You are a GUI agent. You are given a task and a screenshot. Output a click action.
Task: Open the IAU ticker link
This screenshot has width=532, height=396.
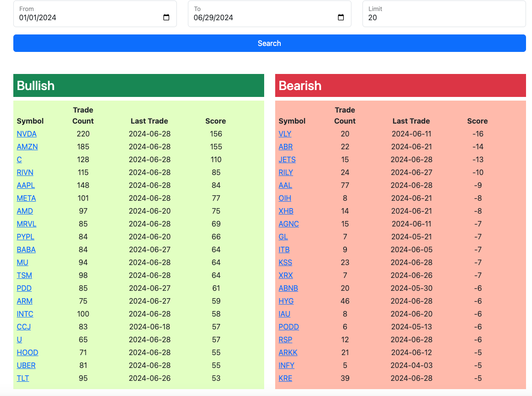[x=284, y=314]
